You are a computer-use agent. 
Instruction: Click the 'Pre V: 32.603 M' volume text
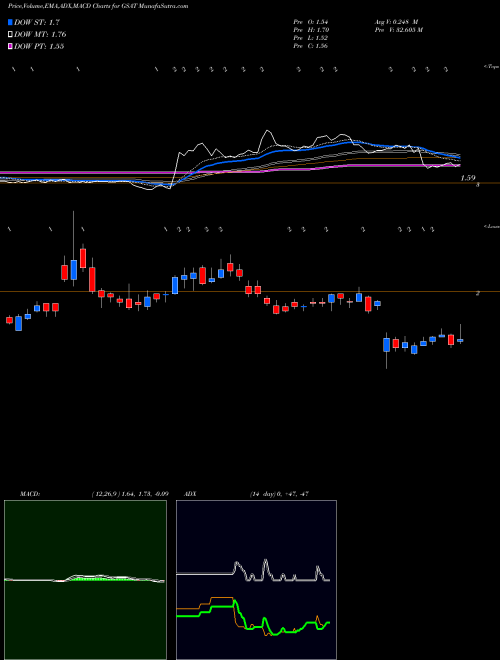point(399,30)
